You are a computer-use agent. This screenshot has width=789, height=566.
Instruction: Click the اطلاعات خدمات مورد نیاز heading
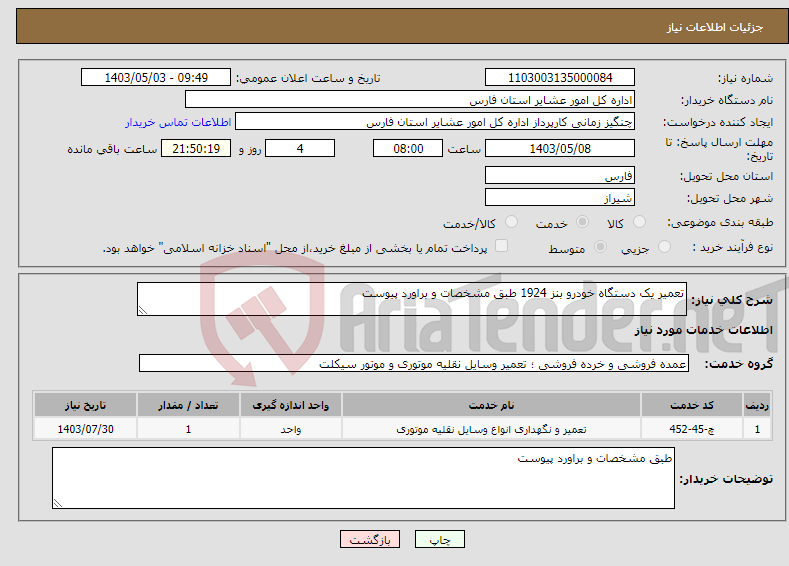click(x=703, y=330)
